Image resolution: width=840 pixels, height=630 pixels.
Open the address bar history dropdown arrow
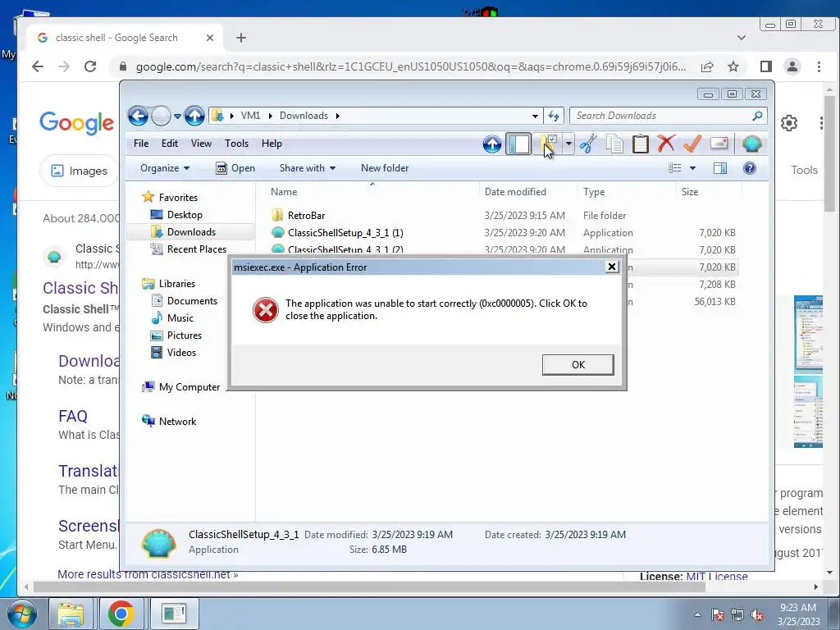[x=535, y=116]
